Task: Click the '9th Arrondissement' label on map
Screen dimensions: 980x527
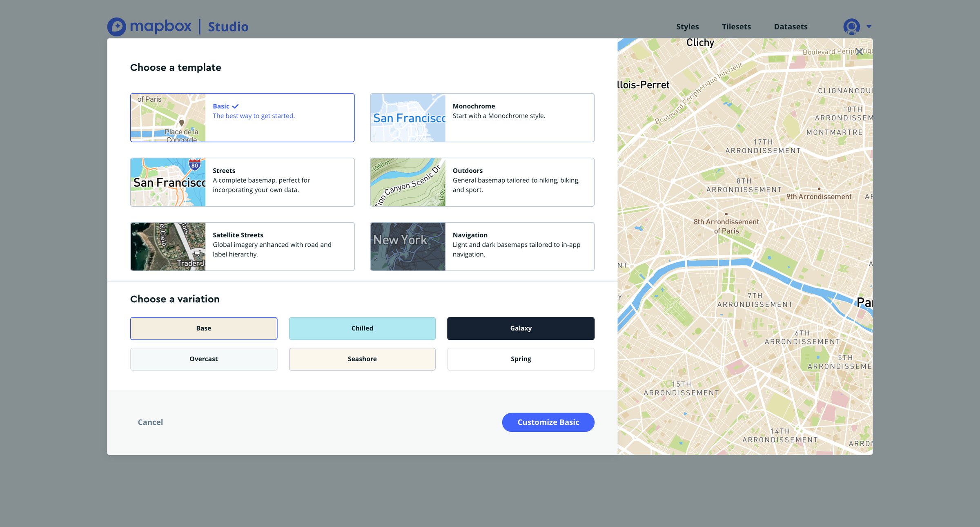Action: [x=819, y=197]
